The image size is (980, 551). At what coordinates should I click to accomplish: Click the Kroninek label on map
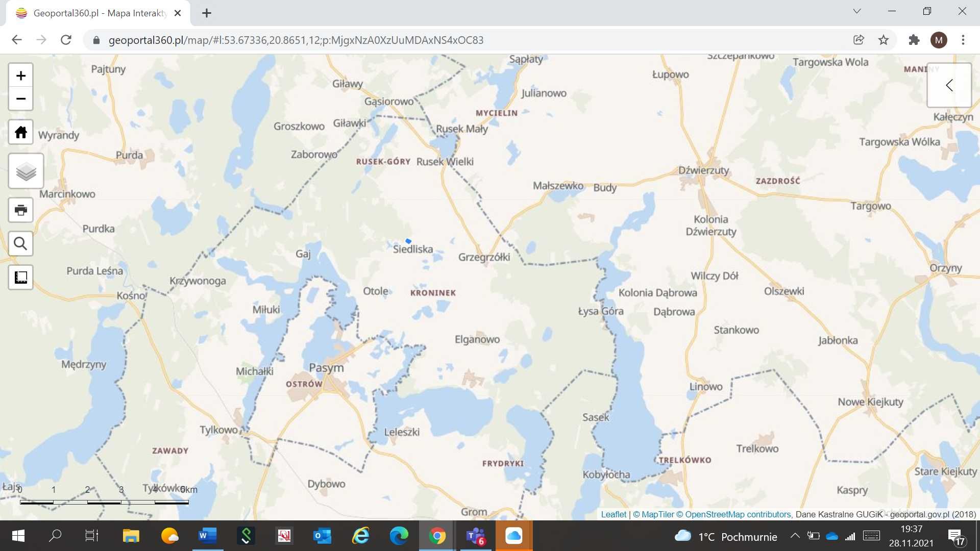(x=433, y=292)
